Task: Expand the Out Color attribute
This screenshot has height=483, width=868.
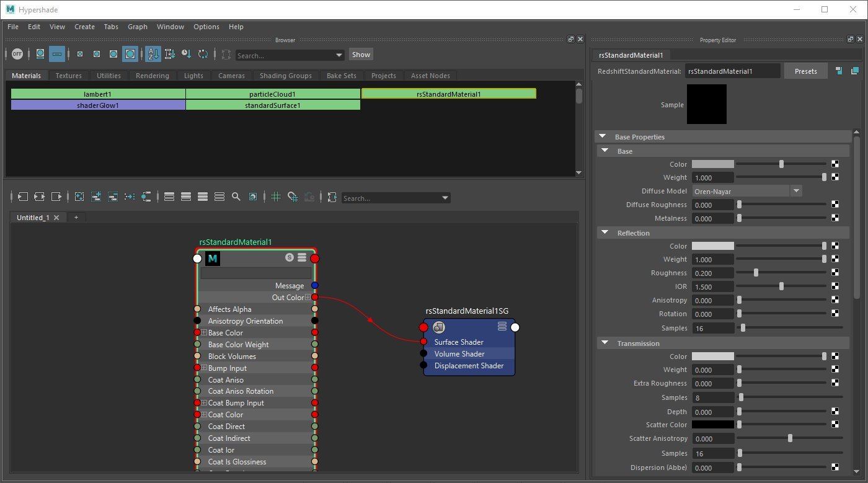Action: coord(308,298)
